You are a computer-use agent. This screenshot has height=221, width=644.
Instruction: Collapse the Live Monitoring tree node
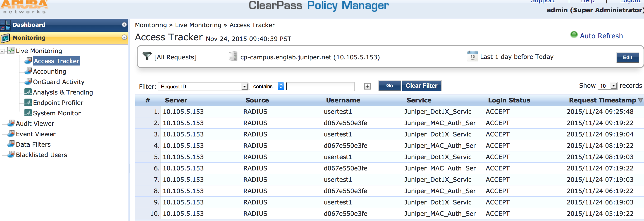(2, 51)
